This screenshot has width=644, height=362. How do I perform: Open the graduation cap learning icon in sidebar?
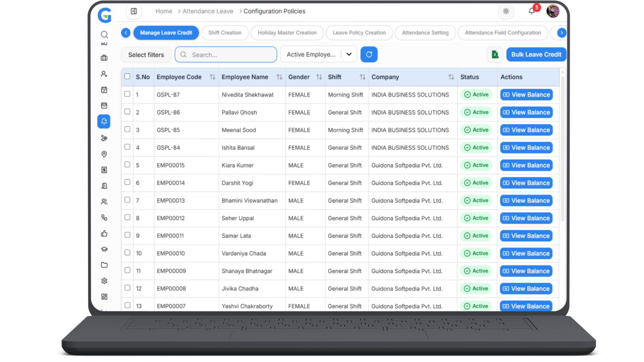coord(104,249)
